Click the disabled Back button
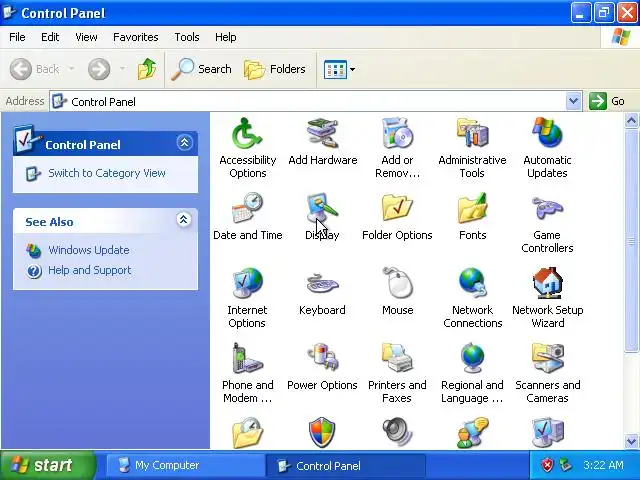The image size is (640, 480). [35, 69]
